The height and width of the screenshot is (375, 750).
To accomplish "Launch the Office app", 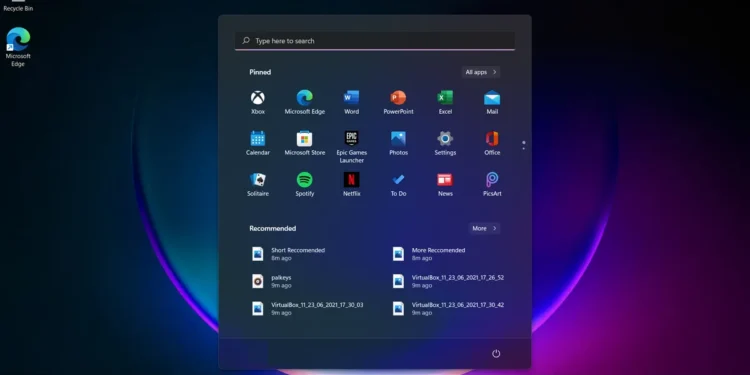I will pyautogui.click(x=492, y=143).
